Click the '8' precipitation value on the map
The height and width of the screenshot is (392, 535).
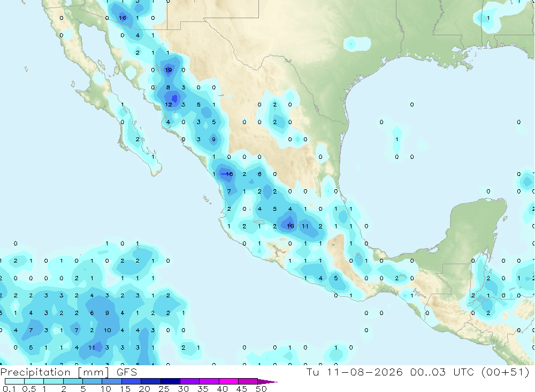(x=168, y=87)
